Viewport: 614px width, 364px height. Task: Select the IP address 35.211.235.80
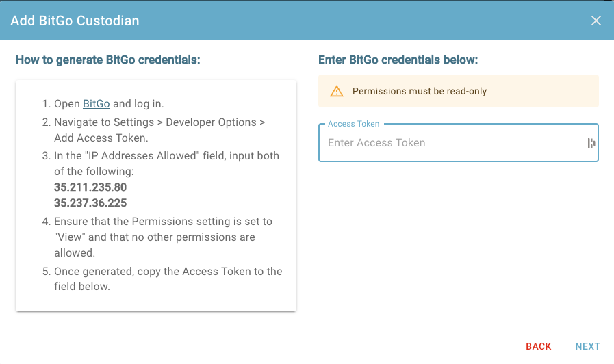pos(90,187)
